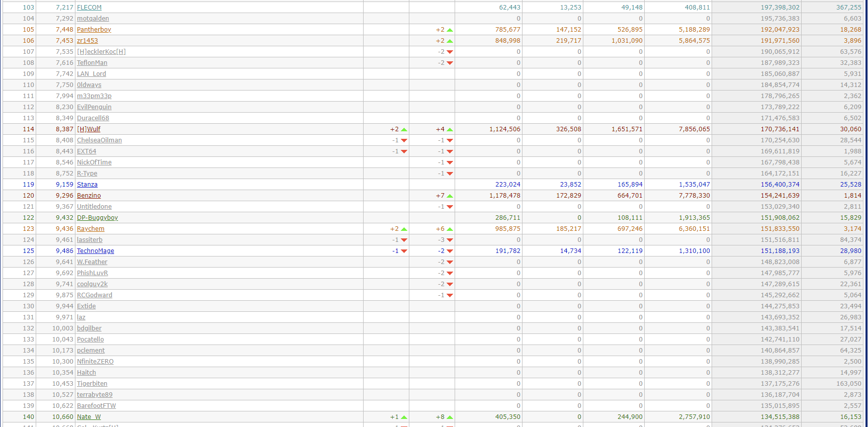Image resolution: width=868 pixels, height=427 pixels.
Task: Open the DP-Buggyboy profile link
Action: 97,218
